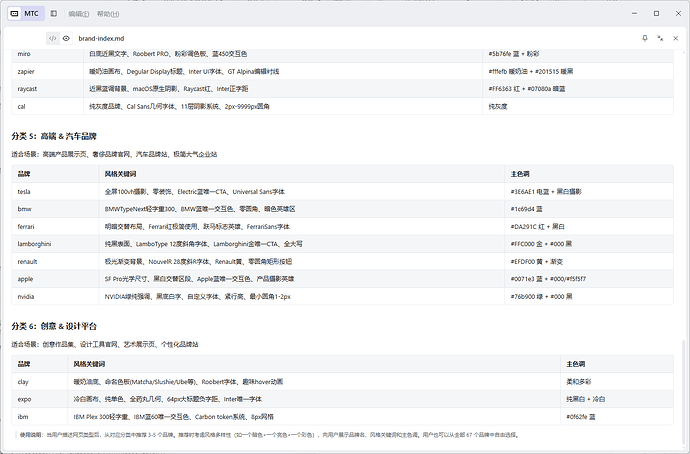Click the #1c69d4 蓝 color cell
This screenshot has width=690, height=454.
pyautogui.click(x=589, y=209)
